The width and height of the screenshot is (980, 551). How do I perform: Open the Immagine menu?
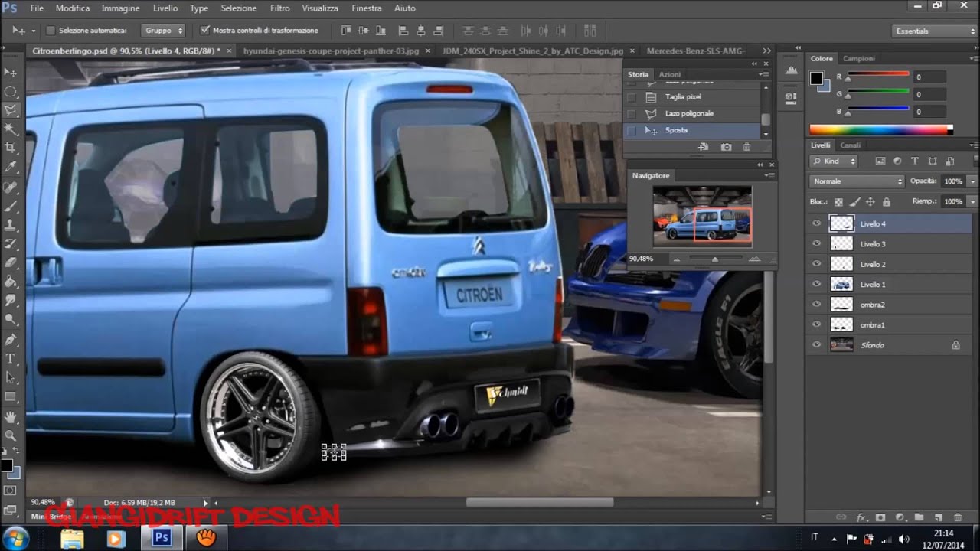point(120,8)
